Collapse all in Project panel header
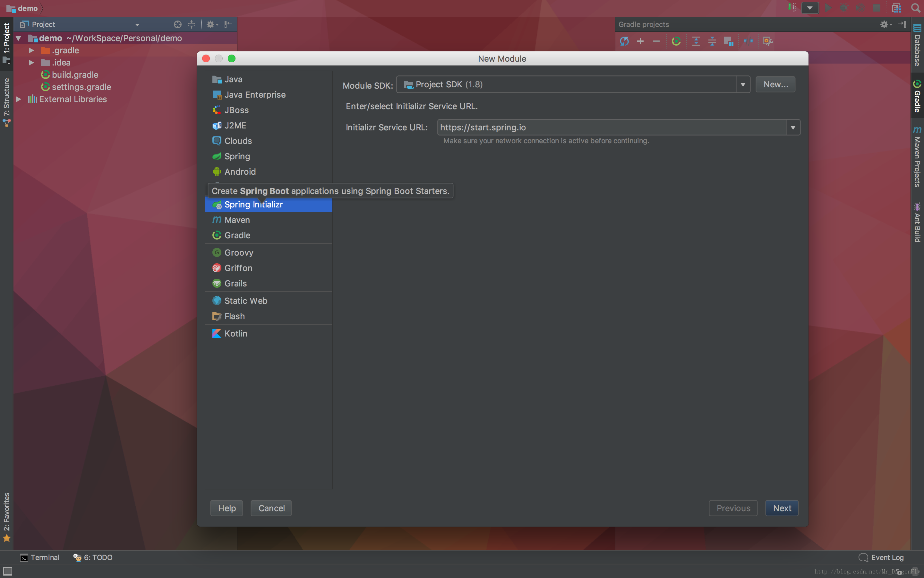 point(192,24)
